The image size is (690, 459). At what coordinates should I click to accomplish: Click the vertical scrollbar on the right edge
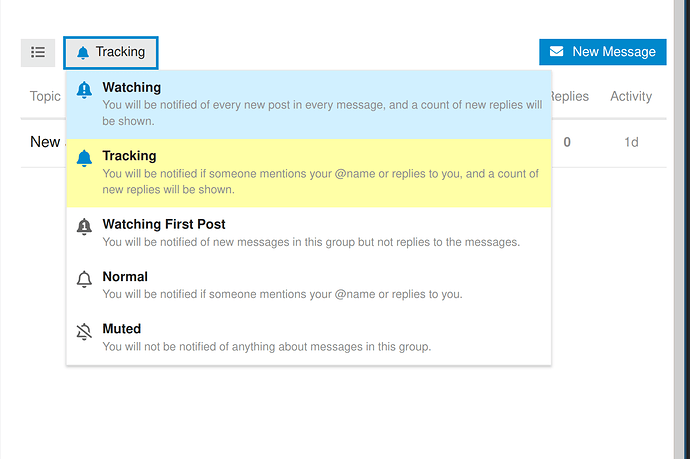[679, 229]
